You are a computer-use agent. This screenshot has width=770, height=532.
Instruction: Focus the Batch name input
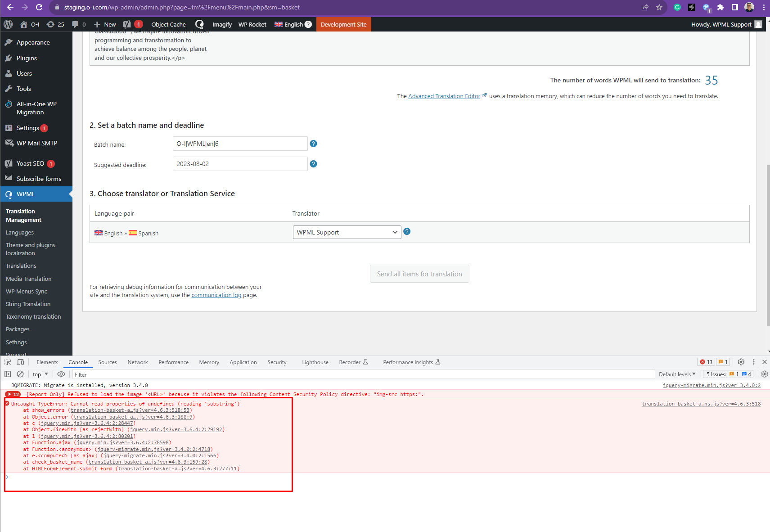tap(240, 144)
